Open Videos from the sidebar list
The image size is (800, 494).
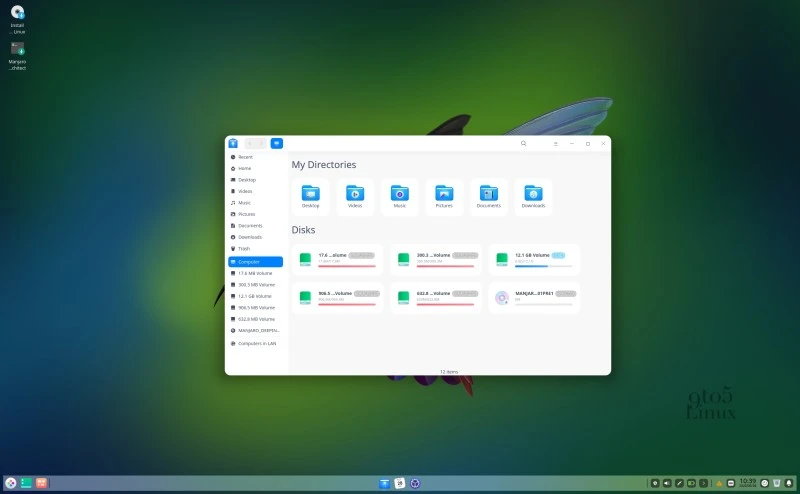click(x=255, y=191)
